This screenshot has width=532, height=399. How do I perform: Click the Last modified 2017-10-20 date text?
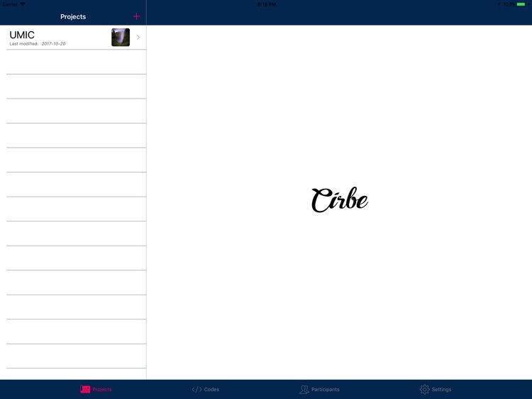(x=38, y=44)
